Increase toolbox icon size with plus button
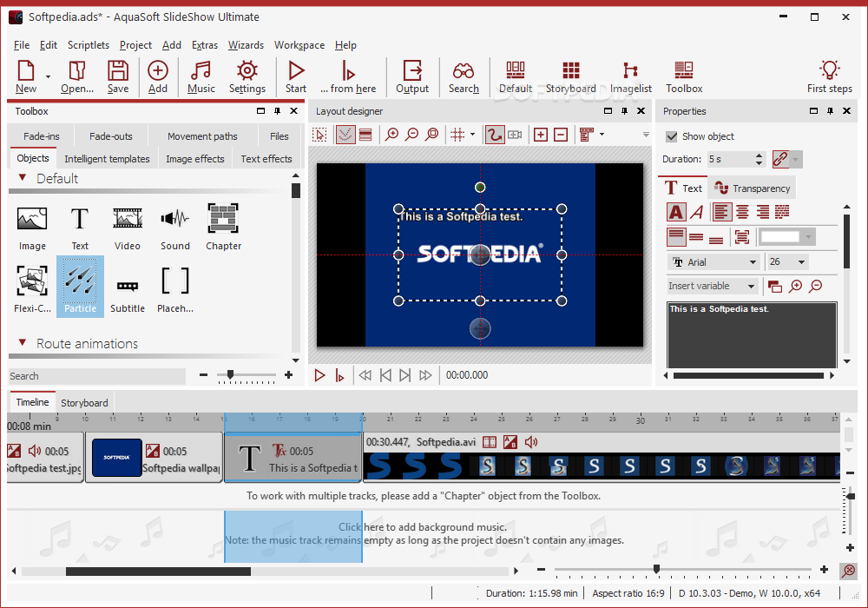Image resolution: width=868 pixels, height=608 pixels. (x=288, y=375)
